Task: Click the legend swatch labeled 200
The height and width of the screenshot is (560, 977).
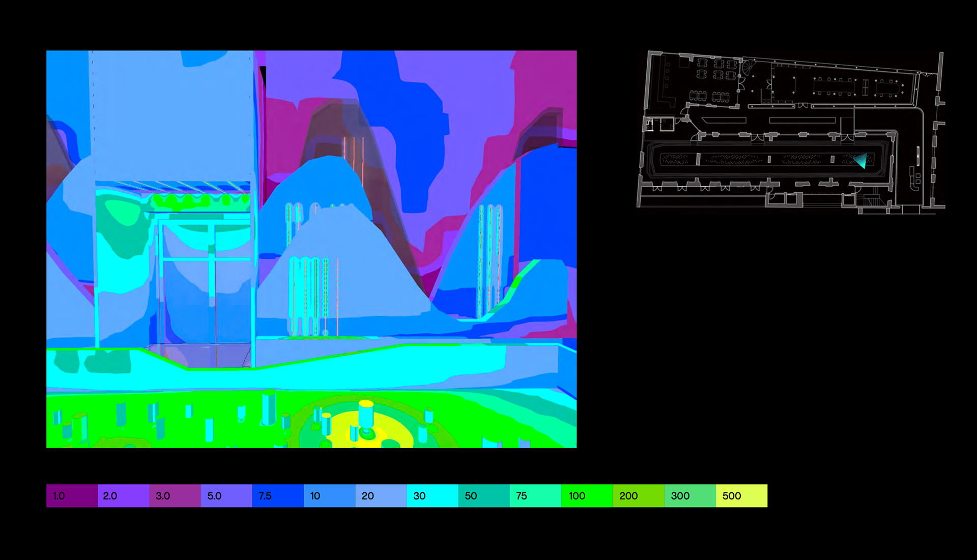Action: pyautogui.click(x=638, y=495)
